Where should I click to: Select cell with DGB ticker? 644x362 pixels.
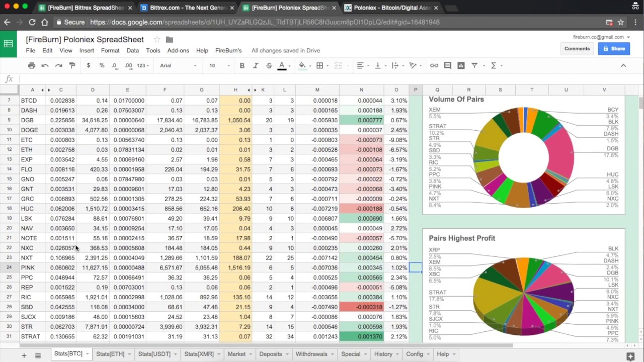click(x=33, y=120)
